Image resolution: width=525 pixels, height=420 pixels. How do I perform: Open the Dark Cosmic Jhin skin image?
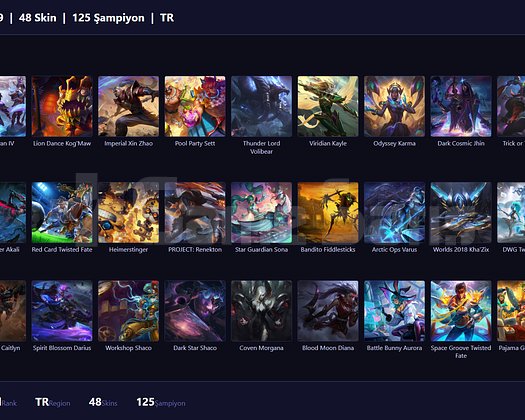click(x=461, y=106)
